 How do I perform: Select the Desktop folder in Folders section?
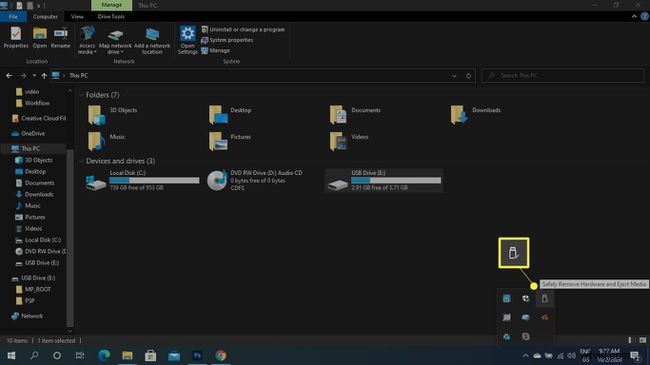(x=230, y=114)
